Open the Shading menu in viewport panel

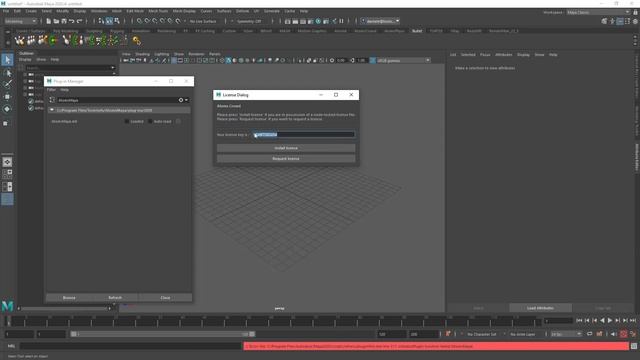142,54
